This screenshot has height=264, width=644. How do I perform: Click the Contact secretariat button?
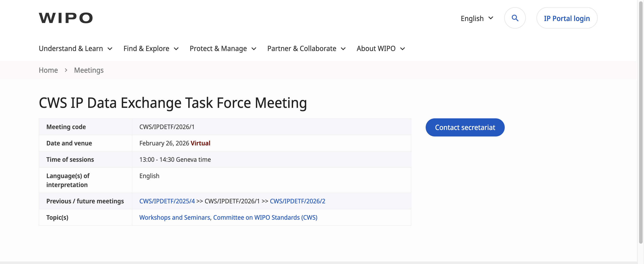click(465, 127)
